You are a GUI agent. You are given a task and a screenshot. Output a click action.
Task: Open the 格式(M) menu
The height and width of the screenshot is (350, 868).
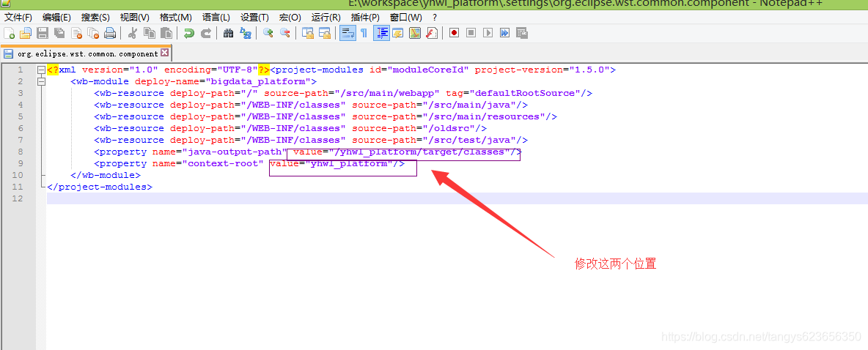(x=175, y=17)
